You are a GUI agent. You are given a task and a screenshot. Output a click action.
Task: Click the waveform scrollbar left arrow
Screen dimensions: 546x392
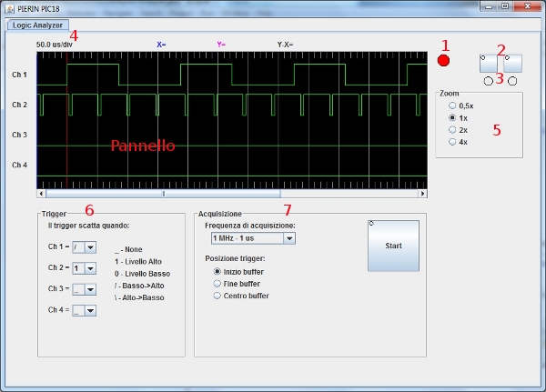[41, 194]
